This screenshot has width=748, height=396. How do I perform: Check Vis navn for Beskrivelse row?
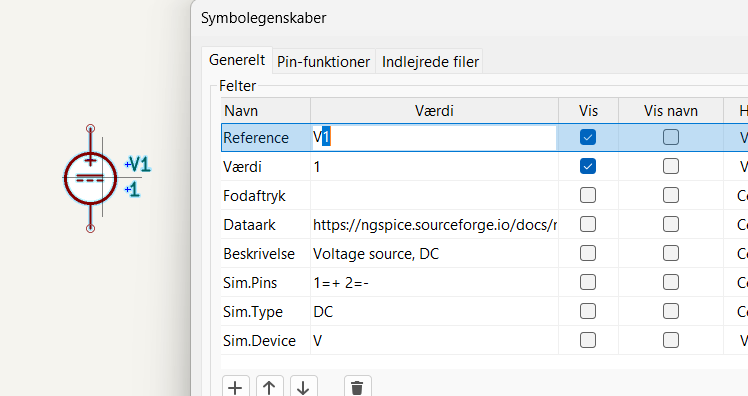(671, 253)
